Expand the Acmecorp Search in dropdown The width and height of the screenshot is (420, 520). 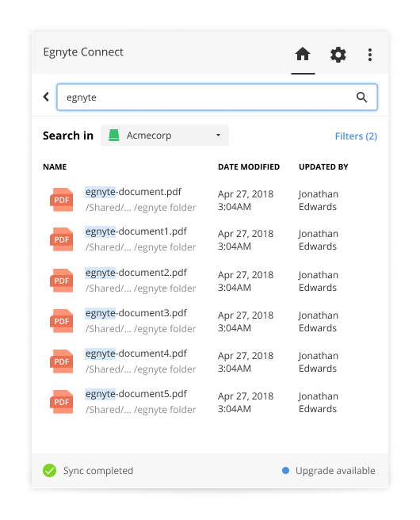(165, 136)
